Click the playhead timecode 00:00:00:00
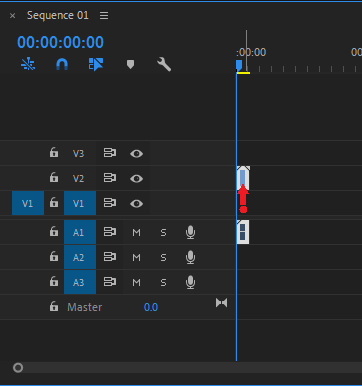Image resolution: width=362 pixels, height=386 pixels. 60,42
